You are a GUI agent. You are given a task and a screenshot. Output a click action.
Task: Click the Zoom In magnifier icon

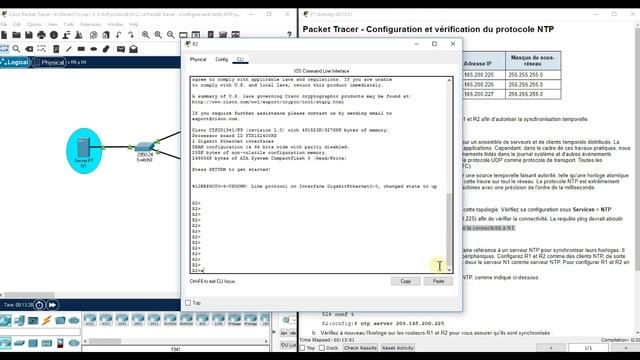[145, 35]
